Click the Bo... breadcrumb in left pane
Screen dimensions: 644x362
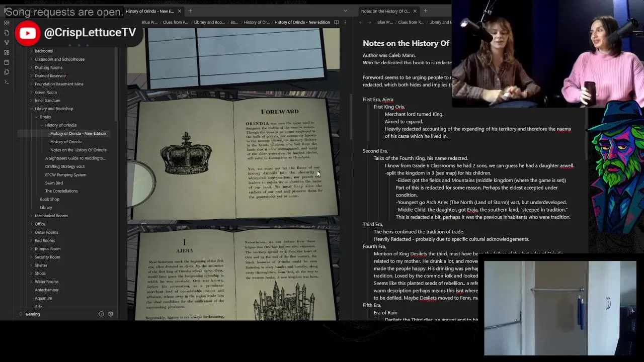234,22
